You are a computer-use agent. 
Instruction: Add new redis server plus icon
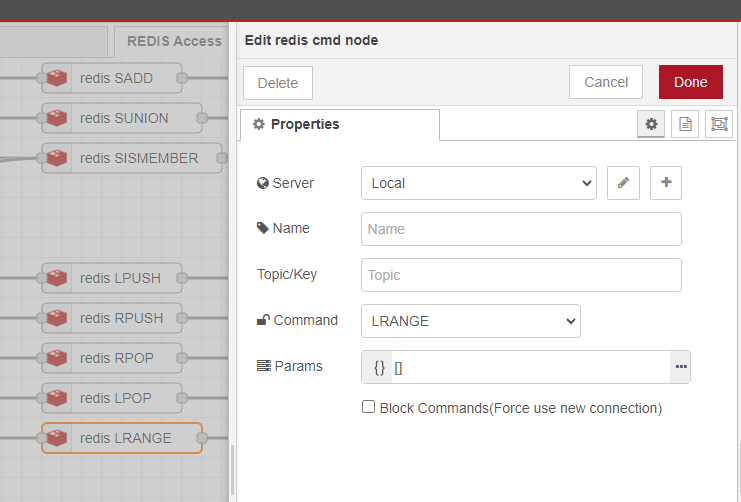pos(666,183)
